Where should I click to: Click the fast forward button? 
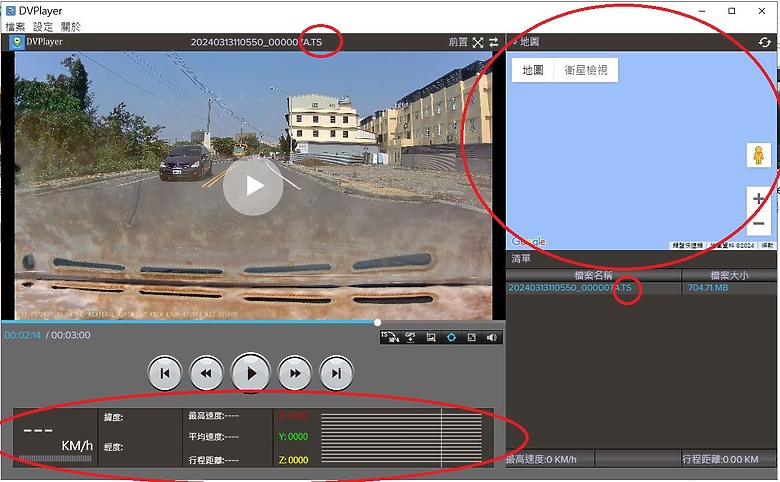click(295, 373)
